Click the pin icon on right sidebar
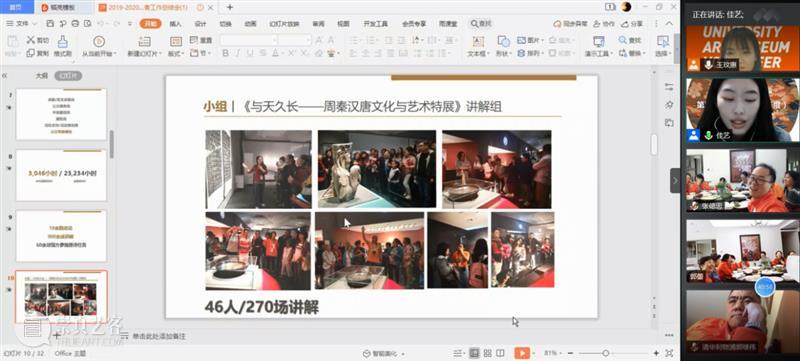 click(669, 104)
